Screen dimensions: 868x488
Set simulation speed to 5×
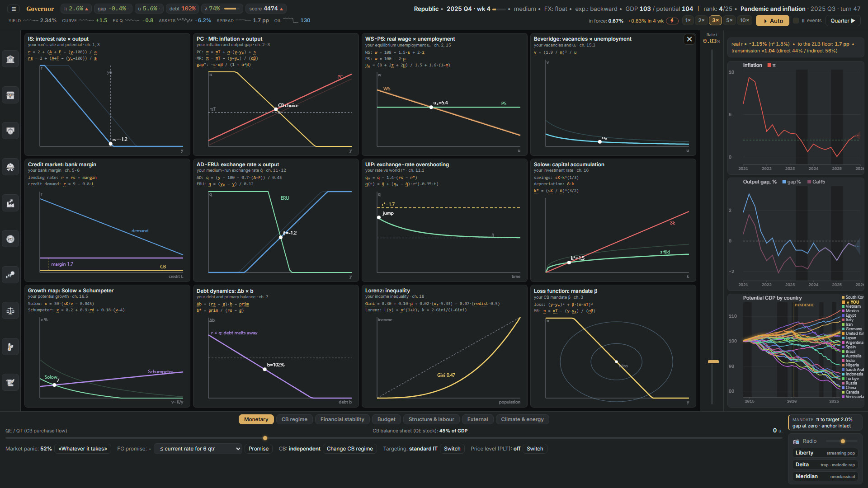(x=729, y=20)
